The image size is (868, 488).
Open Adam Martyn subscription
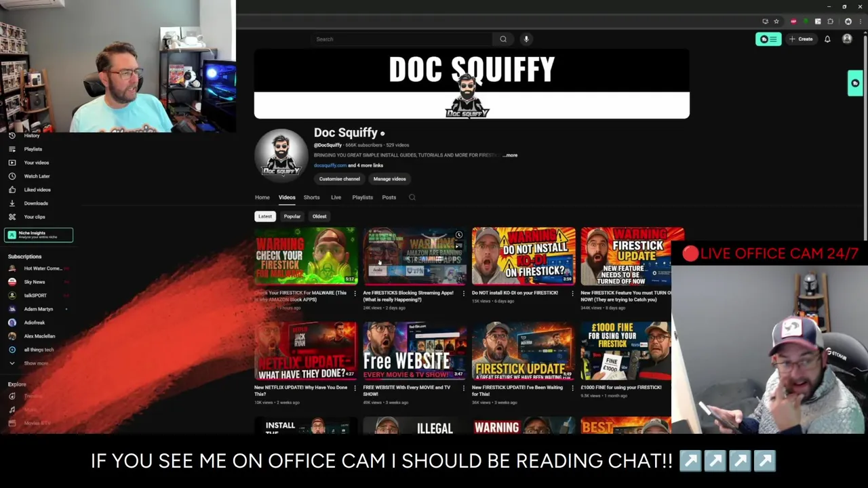tap(38, 309)
